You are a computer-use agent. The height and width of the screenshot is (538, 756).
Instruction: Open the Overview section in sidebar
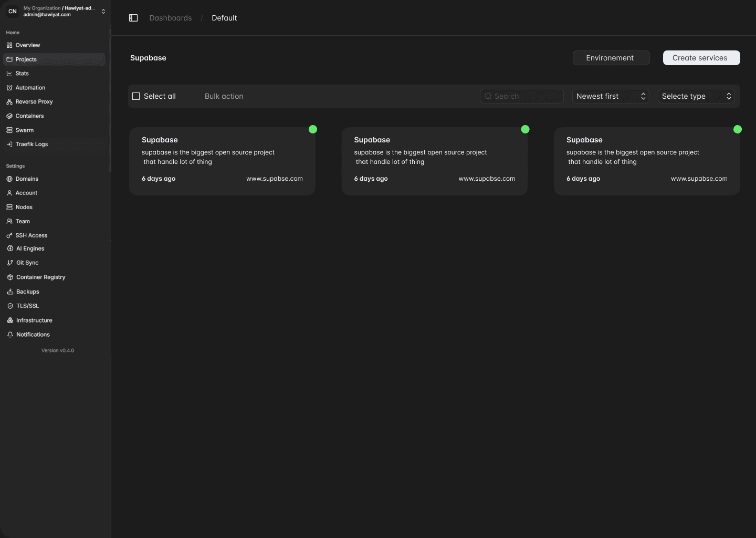(x=27, y=45)
